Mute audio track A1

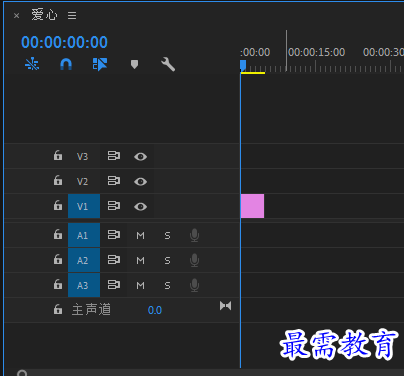[x=140, y=236]
